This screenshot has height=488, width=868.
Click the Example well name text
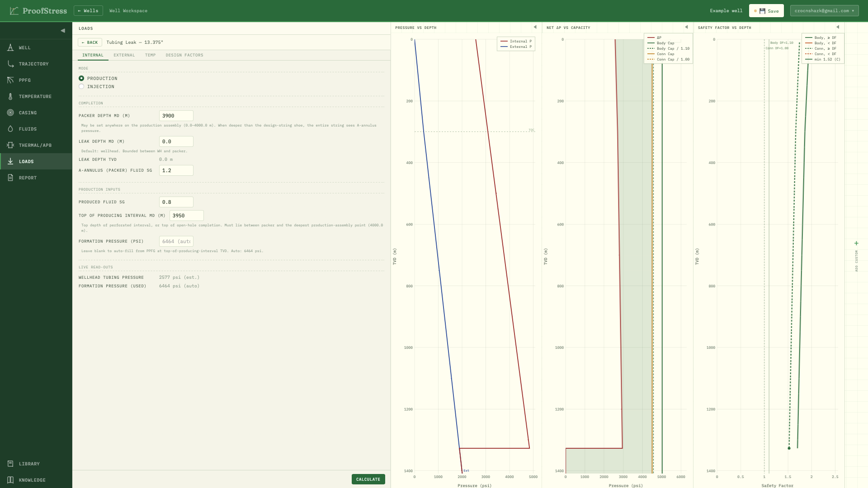[726, 11]
